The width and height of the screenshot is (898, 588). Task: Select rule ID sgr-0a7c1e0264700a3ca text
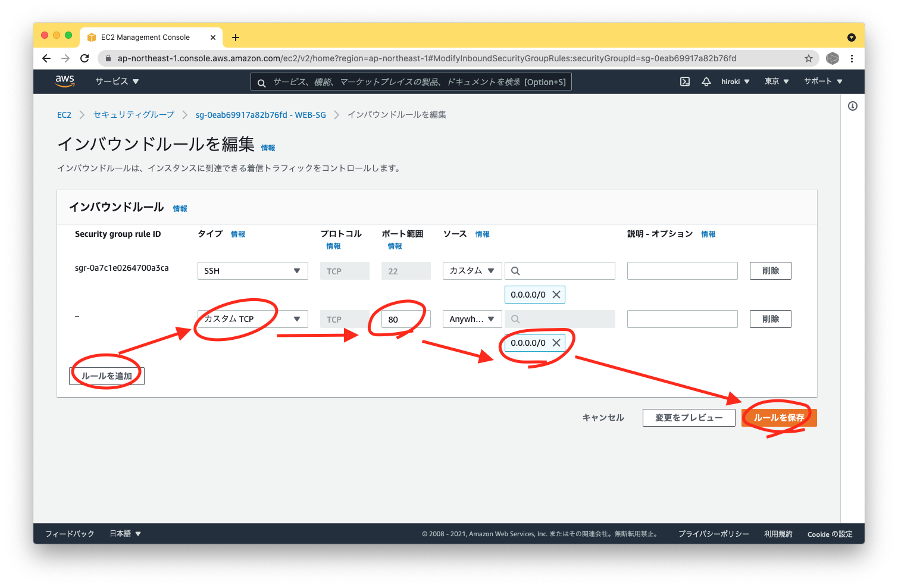coord(121,268)
